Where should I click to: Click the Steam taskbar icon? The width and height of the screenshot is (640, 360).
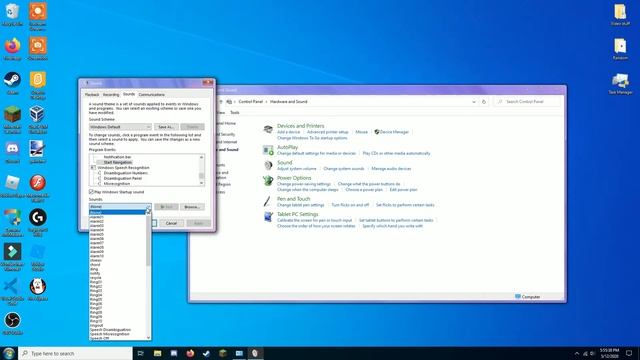click(x=206, y=353)
